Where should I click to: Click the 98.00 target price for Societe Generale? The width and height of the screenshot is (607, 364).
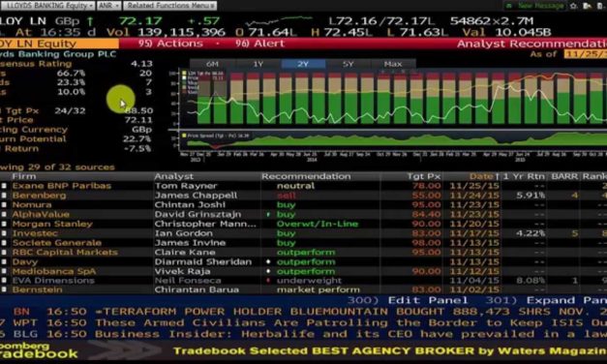coord(426,243)
